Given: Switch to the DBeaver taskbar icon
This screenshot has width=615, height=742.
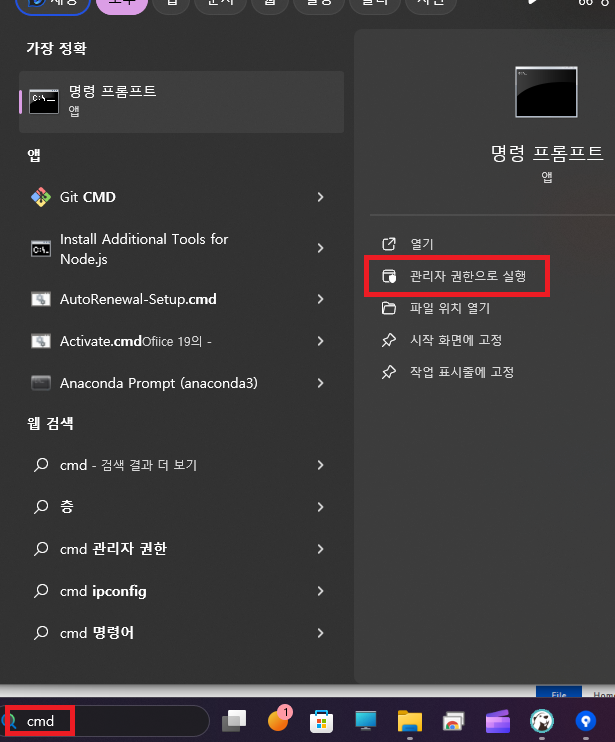Looking at the screenshot, I should (542, 721).
